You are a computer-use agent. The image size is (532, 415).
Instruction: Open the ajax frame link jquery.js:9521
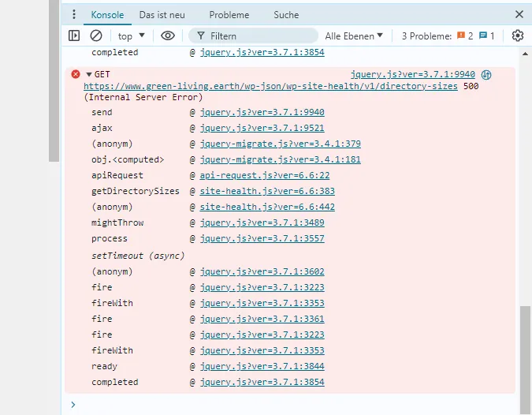coord(262,128)
